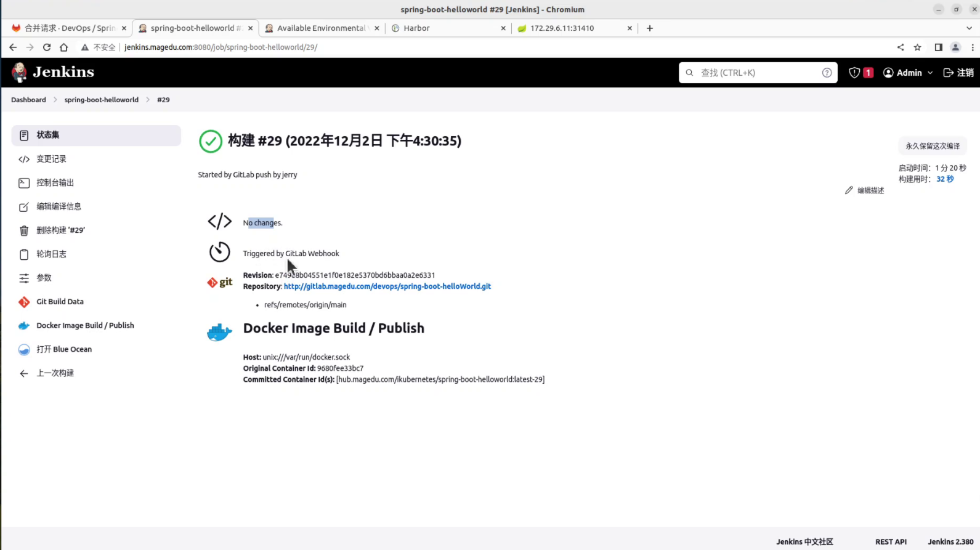This screenshot has width=980, height=550.
Task: Click the browser side panel icon
Action: coord(938,47)
